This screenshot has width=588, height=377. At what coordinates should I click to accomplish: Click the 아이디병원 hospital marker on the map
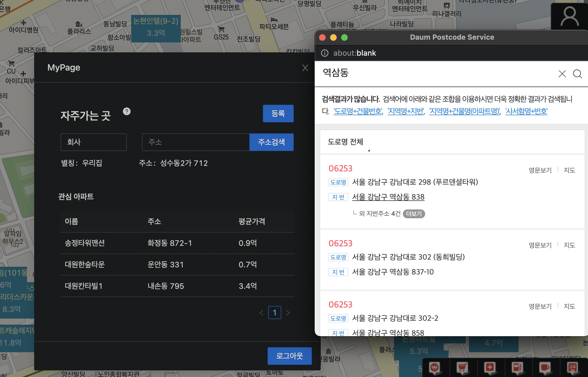tap(23, 27)
